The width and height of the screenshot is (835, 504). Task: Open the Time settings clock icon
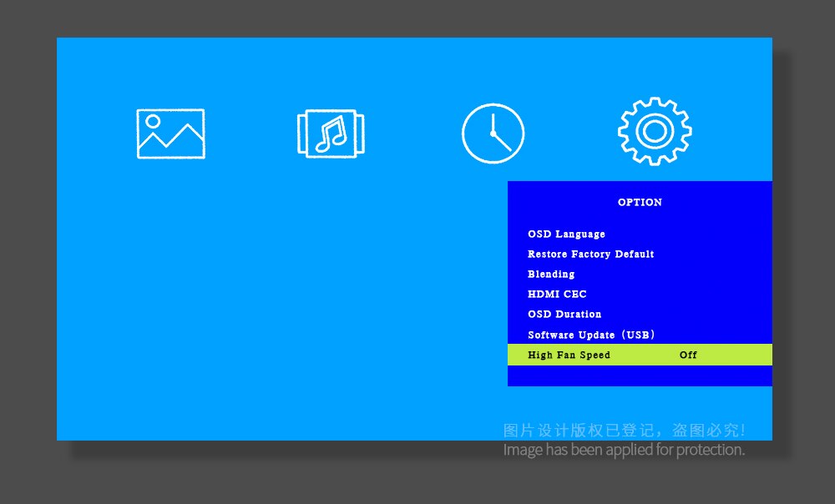pos(493,134)
